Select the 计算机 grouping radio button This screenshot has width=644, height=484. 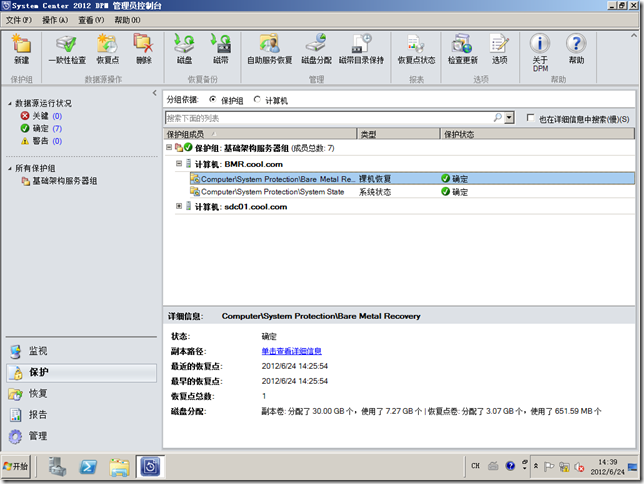click(257, 99)
